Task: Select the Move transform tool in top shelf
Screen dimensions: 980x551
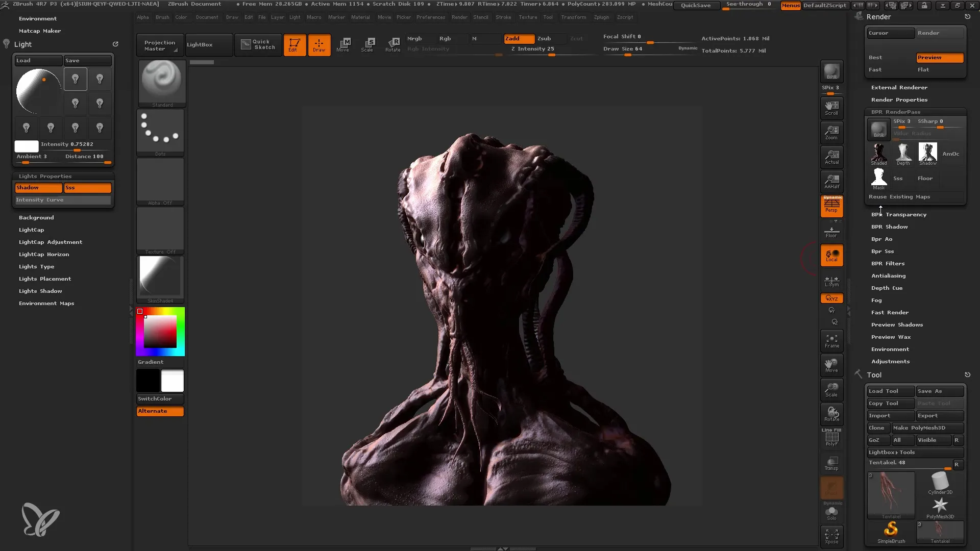Action: point(343,45)
